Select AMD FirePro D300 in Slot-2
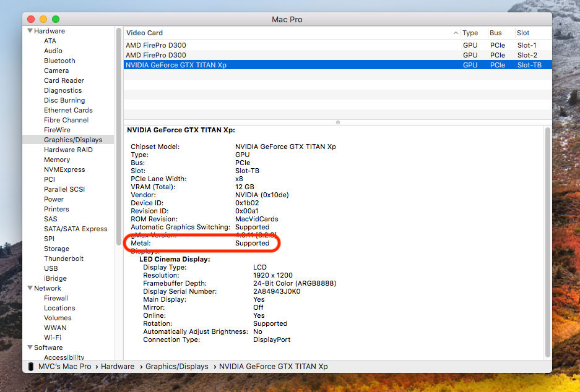The height and width of the screenshot is (392, 580). point(338,55)
